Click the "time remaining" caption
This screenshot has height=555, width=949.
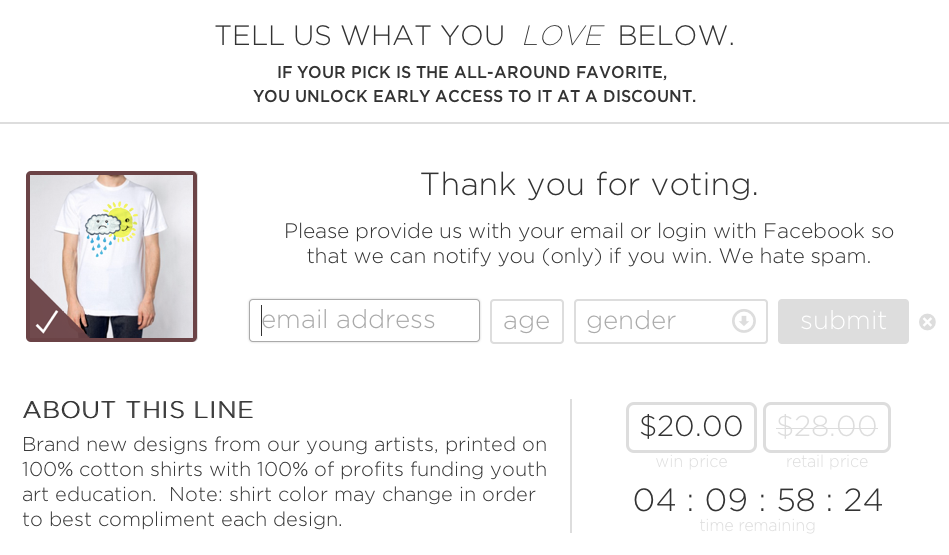pyautogui.click(x=757, y=526)
